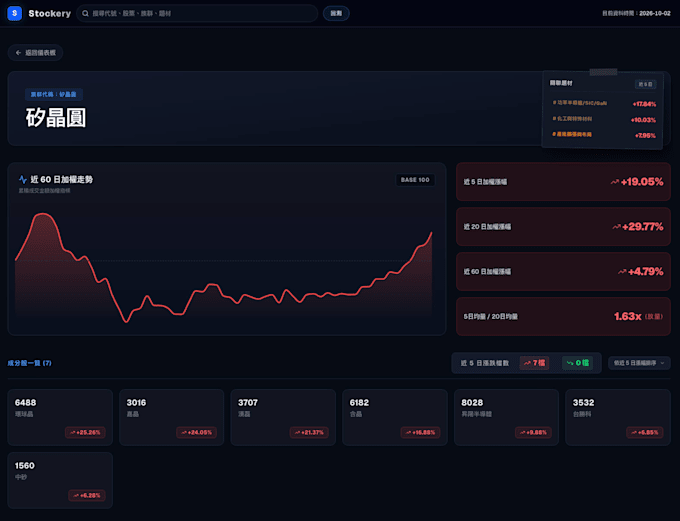Open the 6488 stock card
Viewport: 680px width, 521px height.
click(x=60, y=417)
